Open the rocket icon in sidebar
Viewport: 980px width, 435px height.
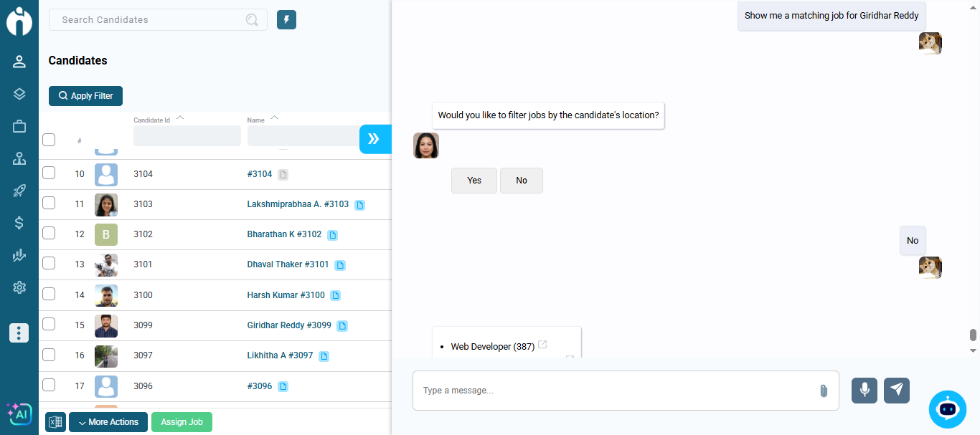19,191
